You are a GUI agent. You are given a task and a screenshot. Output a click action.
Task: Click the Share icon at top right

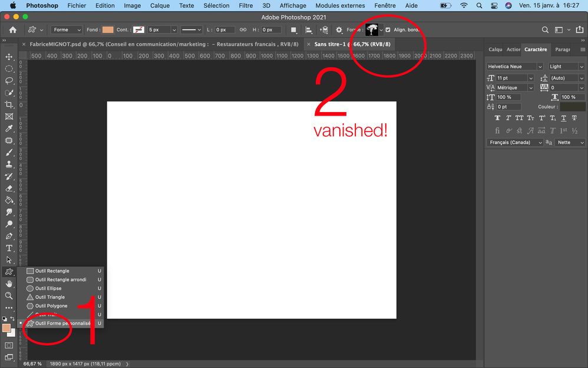(579, 29)
